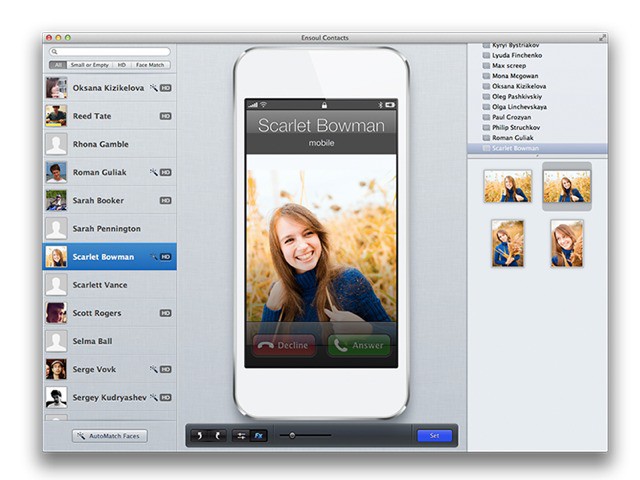640x480 pixels.
Task: Select Serge Vovk in the contact list
Action: pos(110,369)
